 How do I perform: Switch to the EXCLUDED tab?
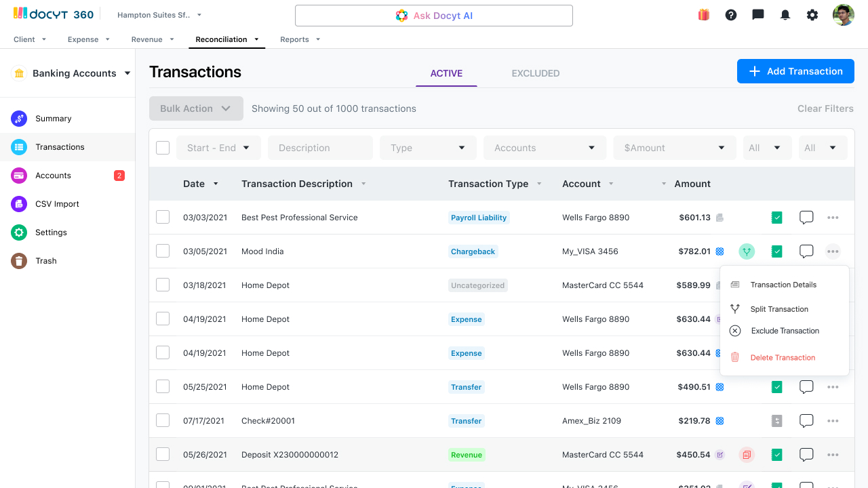tap(536, 73)
